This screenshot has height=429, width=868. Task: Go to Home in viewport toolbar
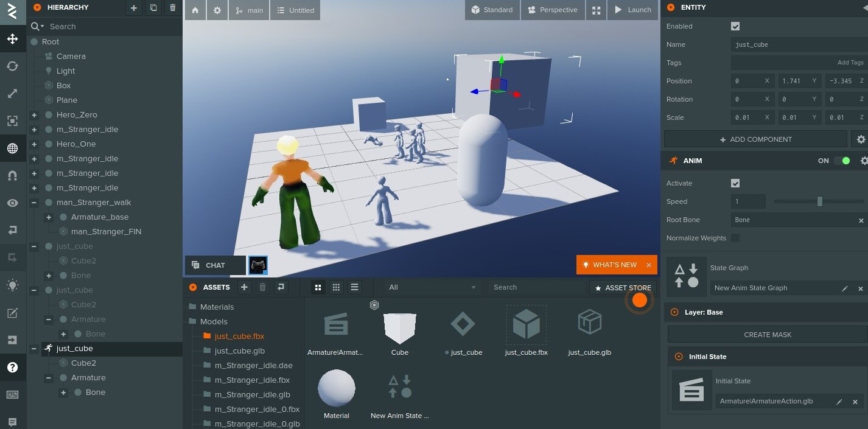(195, 10)
